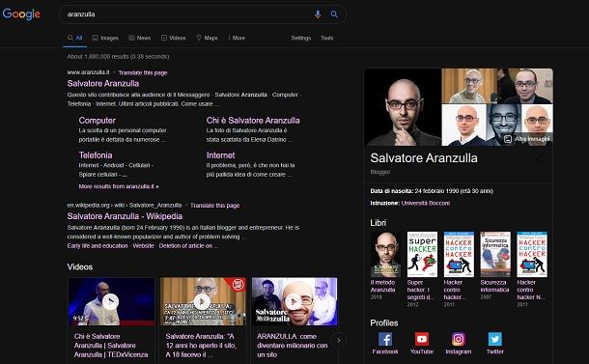This screenshot has height=364, width=589.
Task: Click the www.aranzulla.it URL text
Action: pyautogui.click(x=88, y=72)
